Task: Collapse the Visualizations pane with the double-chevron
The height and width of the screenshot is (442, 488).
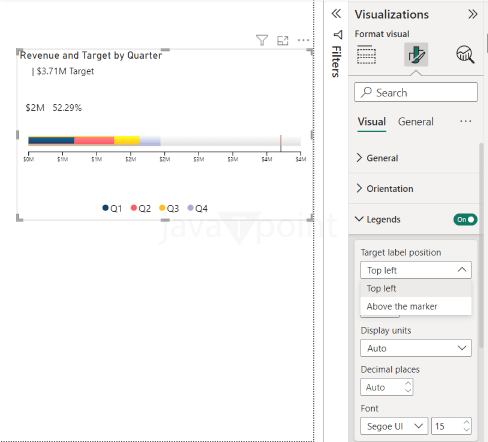Action: (x=472, y=14)
